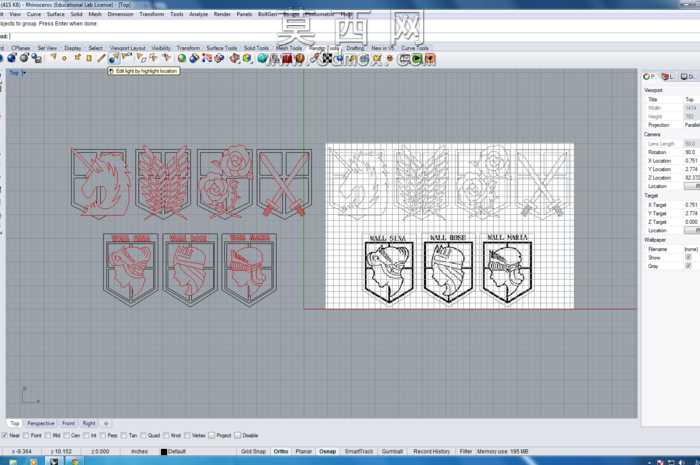This screenshot has height=465, width=700.
Task: Click the red book icon in Render toolbar
Action: click(x=287, y=58)
